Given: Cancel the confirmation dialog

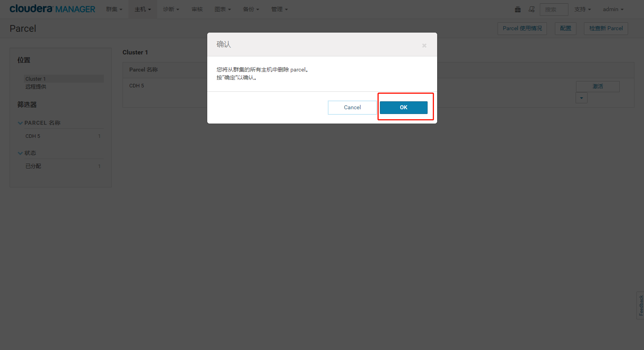Looking at the screenshot, I should [352, 107].
